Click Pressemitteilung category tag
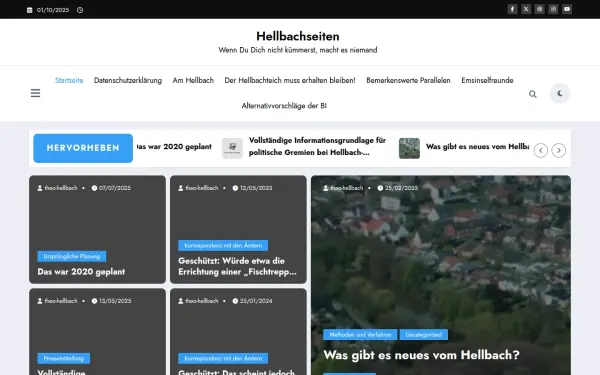Screen dimensions: 600x375 (64, 359)
